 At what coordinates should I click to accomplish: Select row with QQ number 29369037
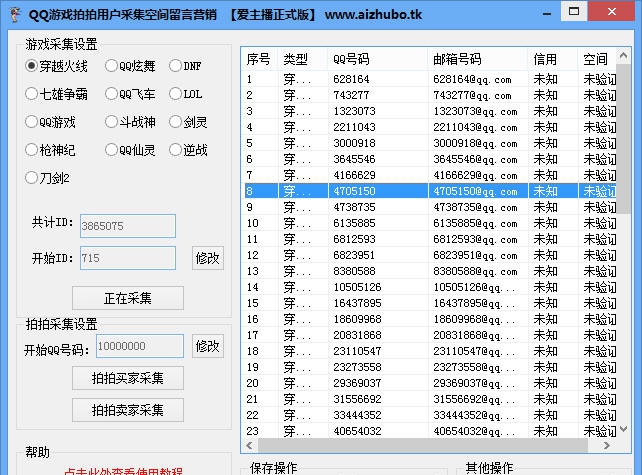429,383
